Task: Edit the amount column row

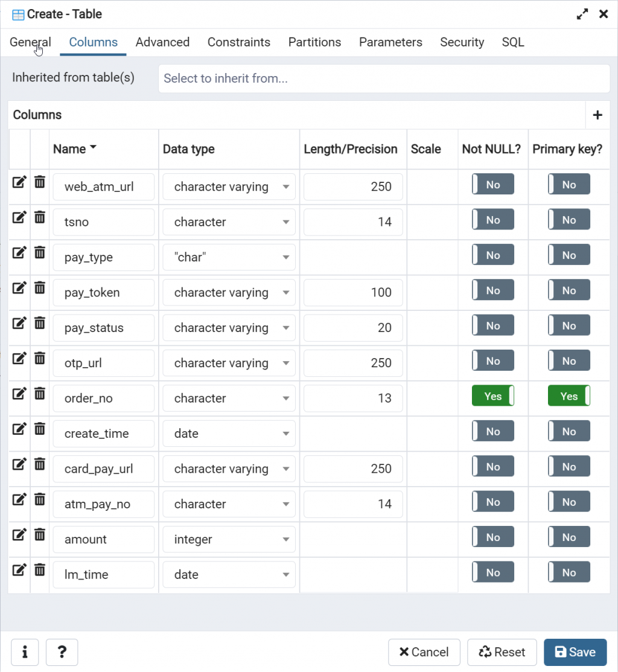Action: tap(19, 534)
